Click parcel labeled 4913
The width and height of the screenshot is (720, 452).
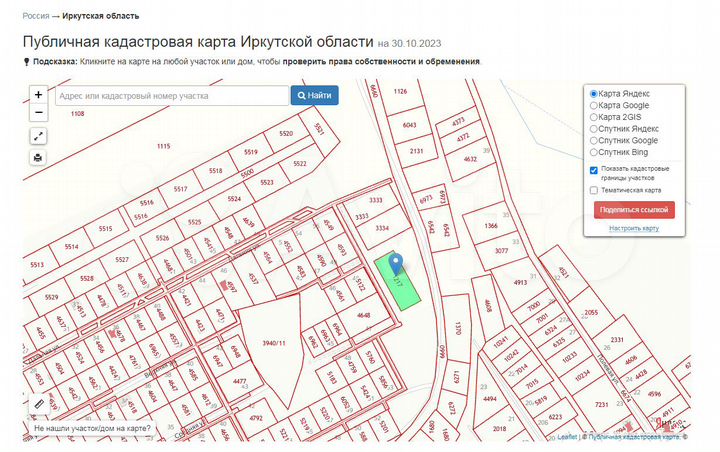[520, 282]
